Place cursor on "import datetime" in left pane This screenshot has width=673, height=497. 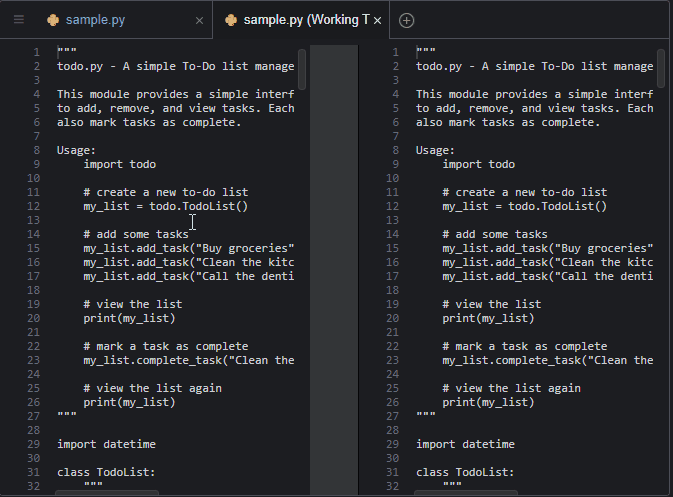click(x=106, y=444)
